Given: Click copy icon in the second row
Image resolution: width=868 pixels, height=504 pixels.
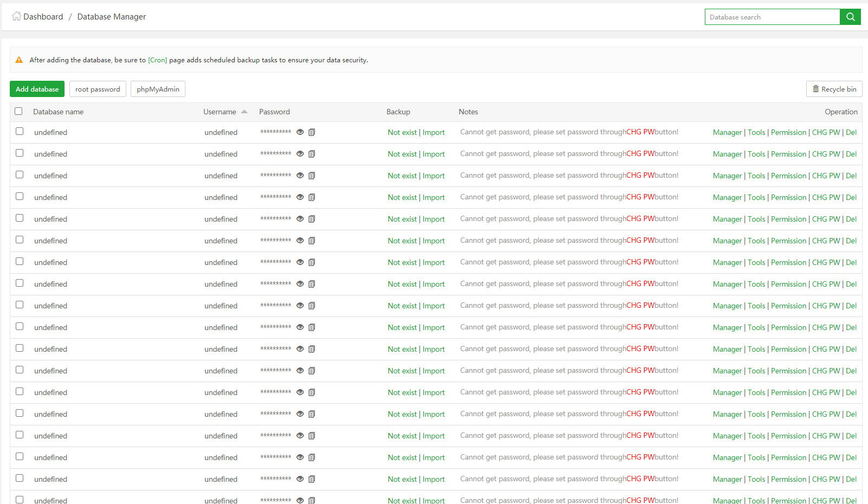Looking at the screenshot, I should coord(312,154).
